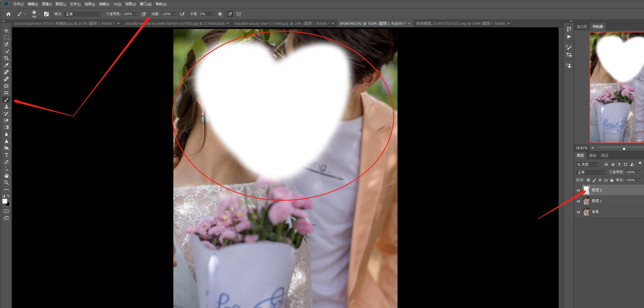Toggle visibility of 背景 layer
The height and width of the screenshot is (308, 644).
(x=578, y=212)
